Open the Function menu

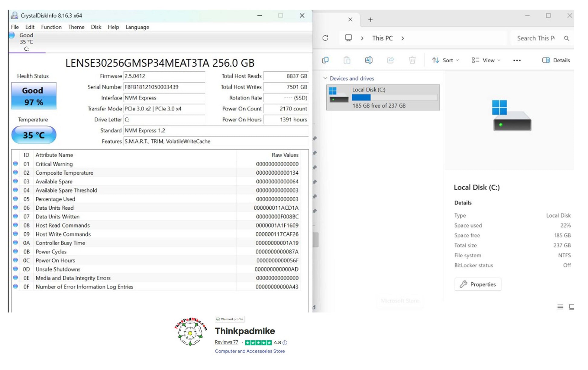point(51,27)
